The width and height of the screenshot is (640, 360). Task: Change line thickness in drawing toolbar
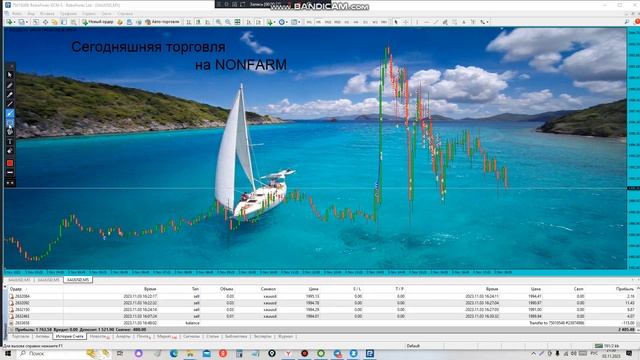[10, 173]
